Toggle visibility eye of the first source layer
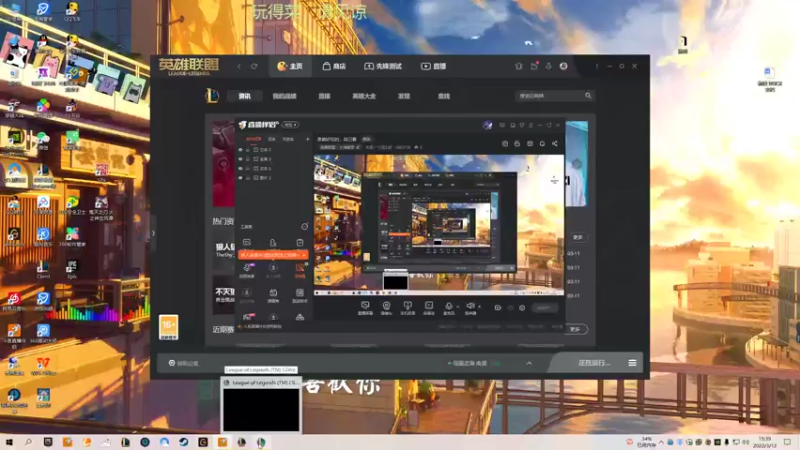 [x=240, y=149]
